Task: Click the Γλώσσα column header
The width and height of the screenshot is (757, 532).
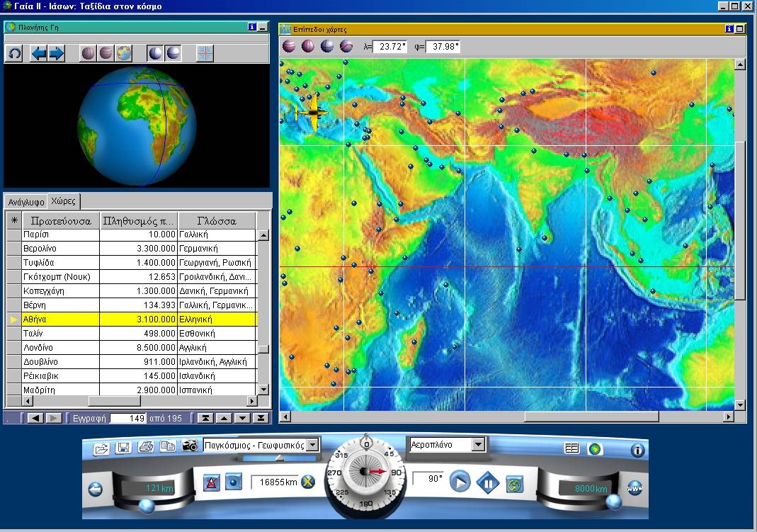Action: tap(217, 221)
